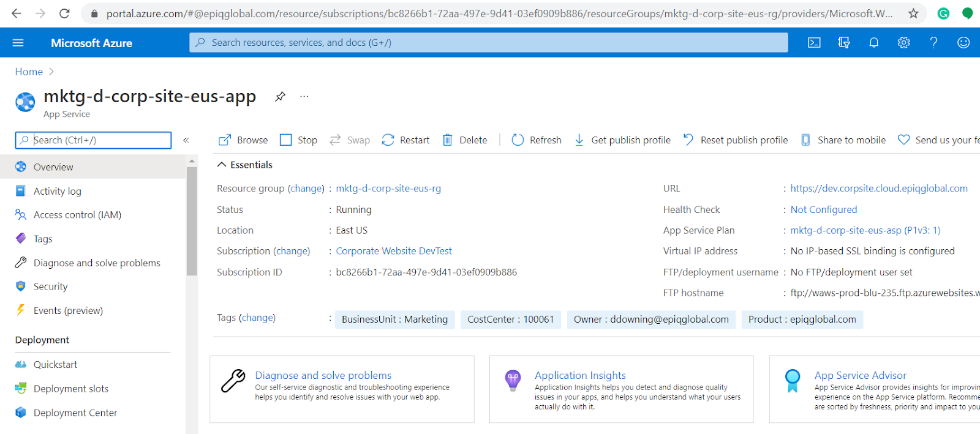Collapse the left sidebar menu
The image size is (980, 434).
186,140
